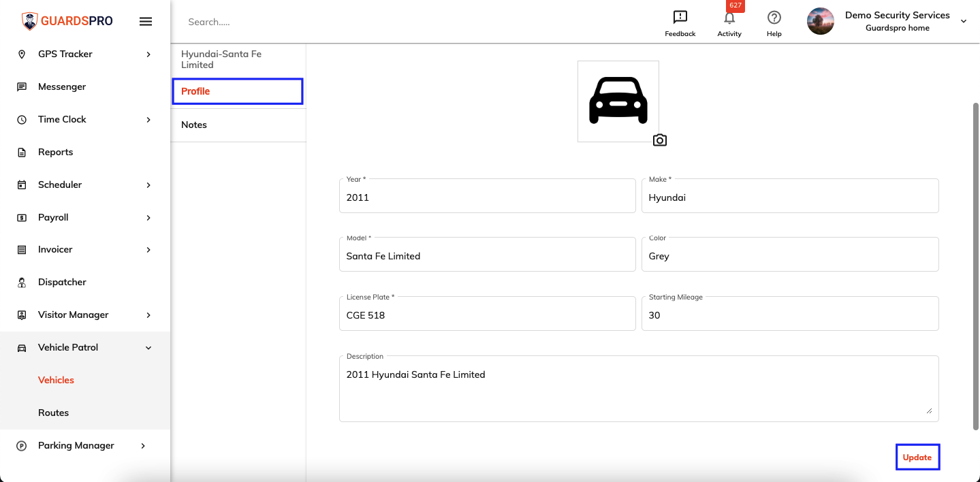Click the GuardsPro logo
The height and width of the screenshot is (482, 980).
pyautogui.click(x=67, y=21)
